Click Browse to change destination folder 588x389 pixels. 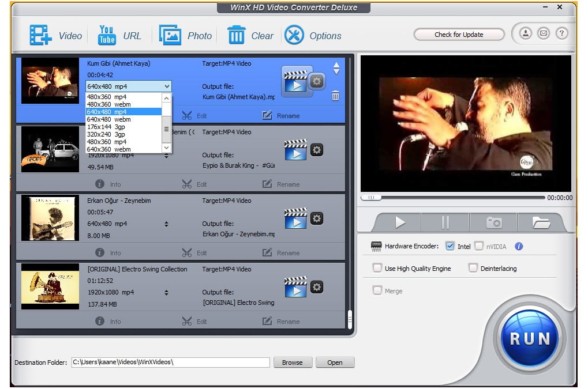pos(293,362)
